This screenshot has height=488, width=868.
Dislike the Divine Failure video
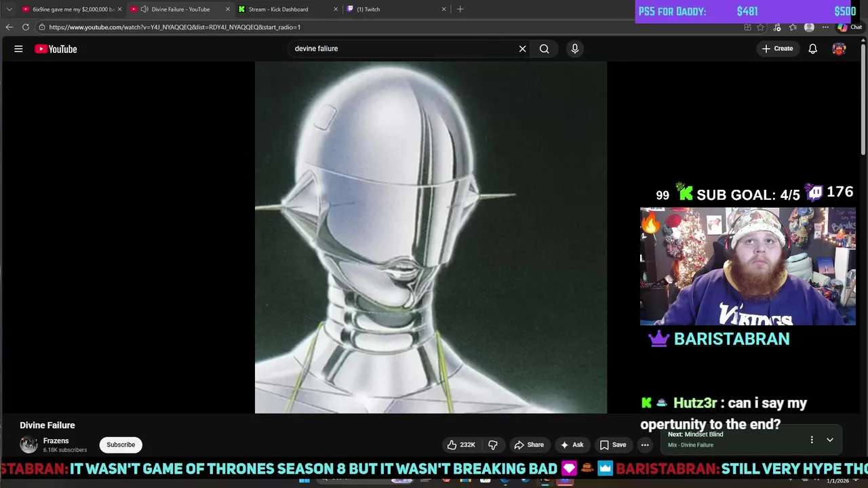(x=493, y=445)
